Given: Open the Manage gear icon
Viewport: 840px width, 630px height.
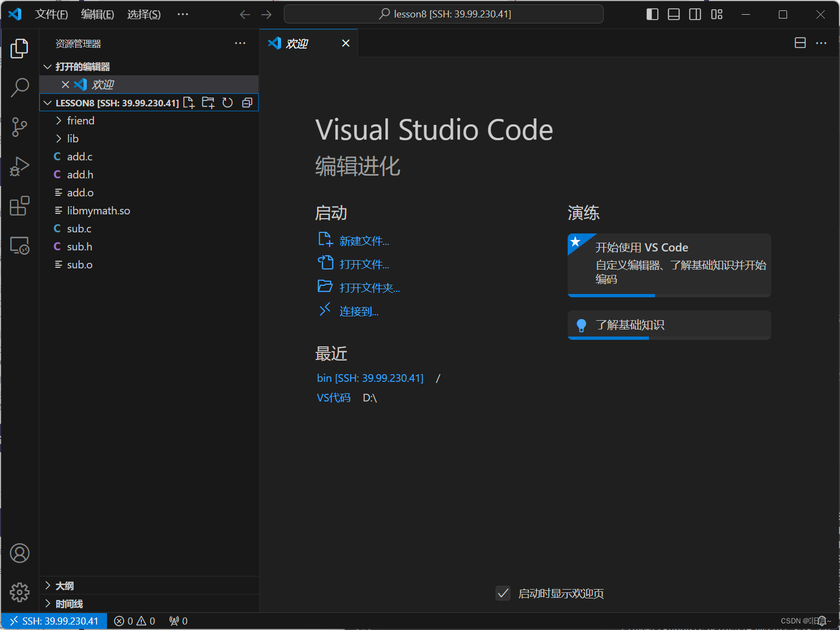Looking at the screenshot, I should (x=20, y=592).
